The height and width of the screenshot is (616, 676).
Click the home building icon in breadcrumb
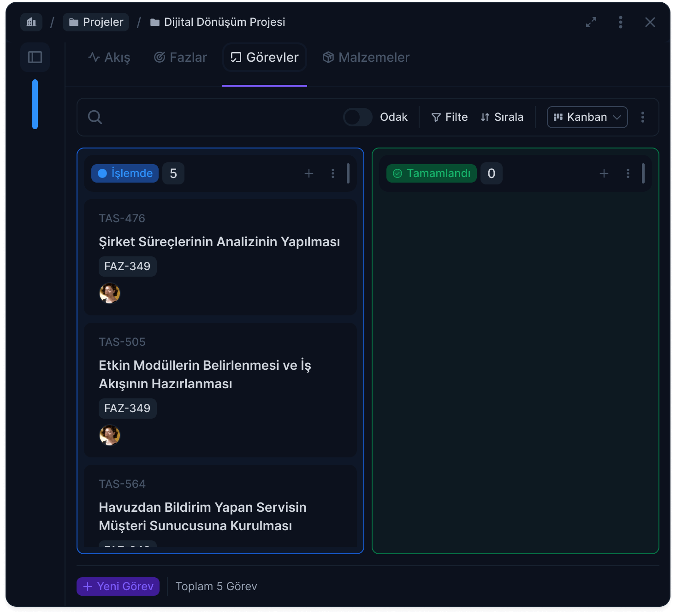31,22
